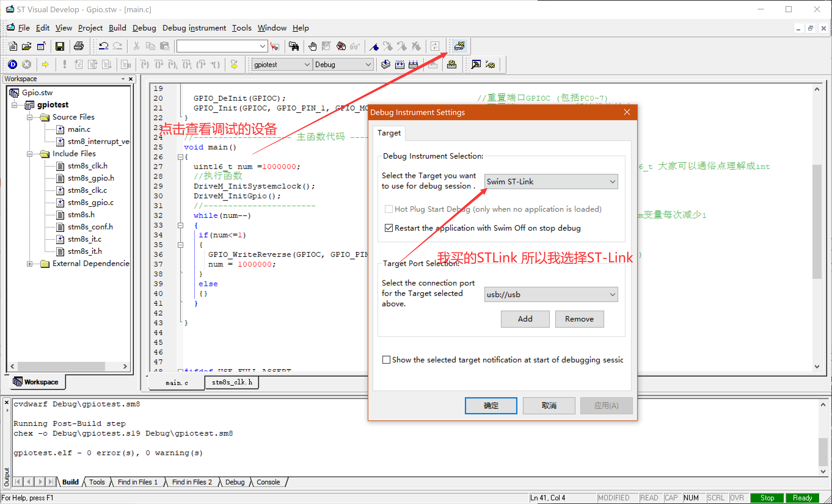
Task: Click the workspace horizontal scrollbar
Action: tap(61, 366)
